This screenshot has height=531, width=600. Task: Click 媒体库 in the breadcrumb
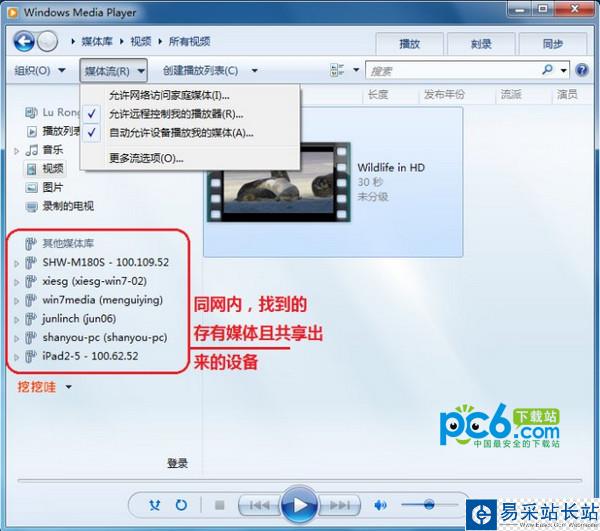pyautogui.click(x=97, y=41)
